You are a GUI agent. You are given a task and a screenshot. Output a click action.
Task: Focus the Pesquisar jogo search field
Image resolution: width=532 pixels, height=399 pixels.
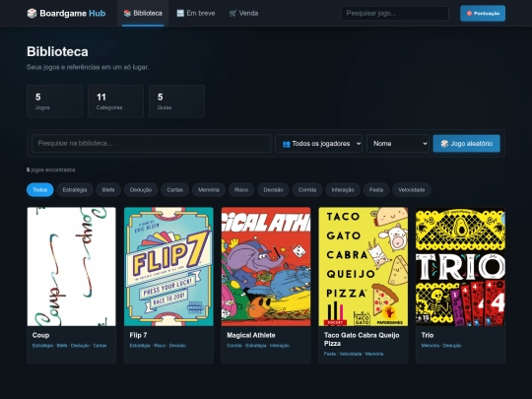pos(395,13)
